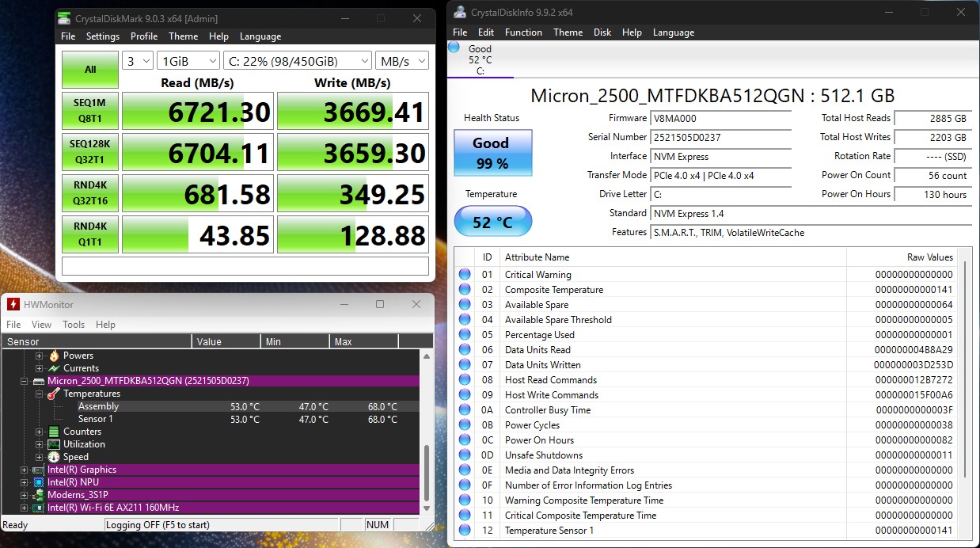
Task: Click the Good 99 % health status button
Action: (492, 153)
